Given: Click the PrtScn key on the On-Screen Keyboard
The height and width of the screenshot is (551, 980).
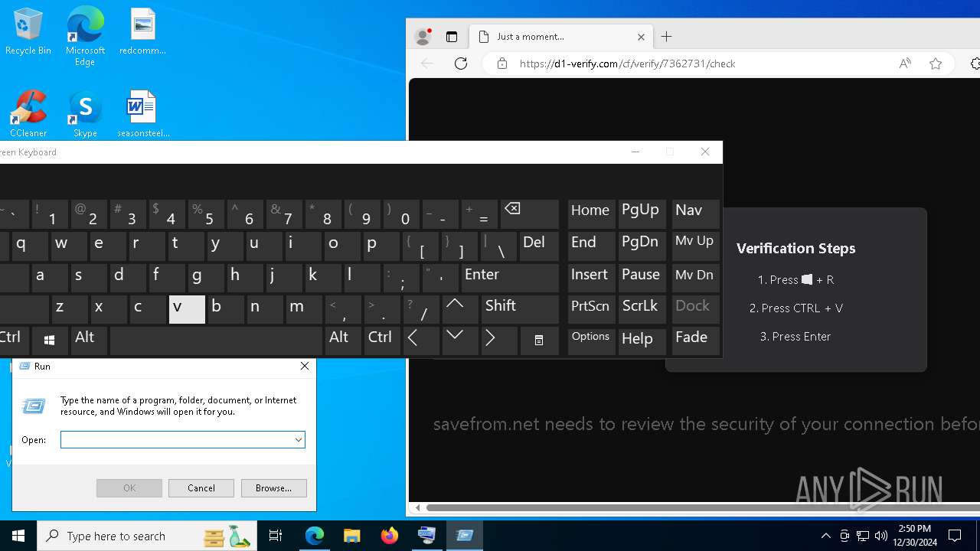Looking at the screenshot, I should pyautogui.click(x=591, y=309).
